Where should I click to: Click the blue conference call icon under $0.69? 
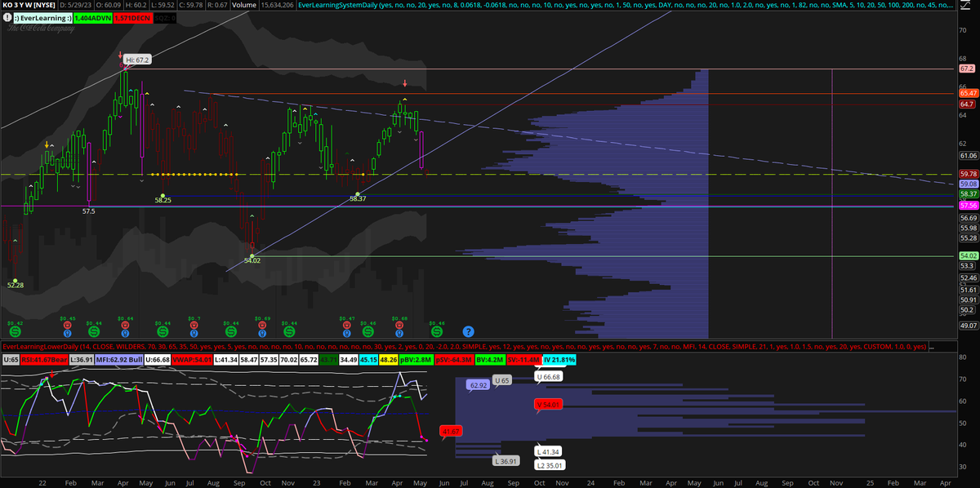262,333
